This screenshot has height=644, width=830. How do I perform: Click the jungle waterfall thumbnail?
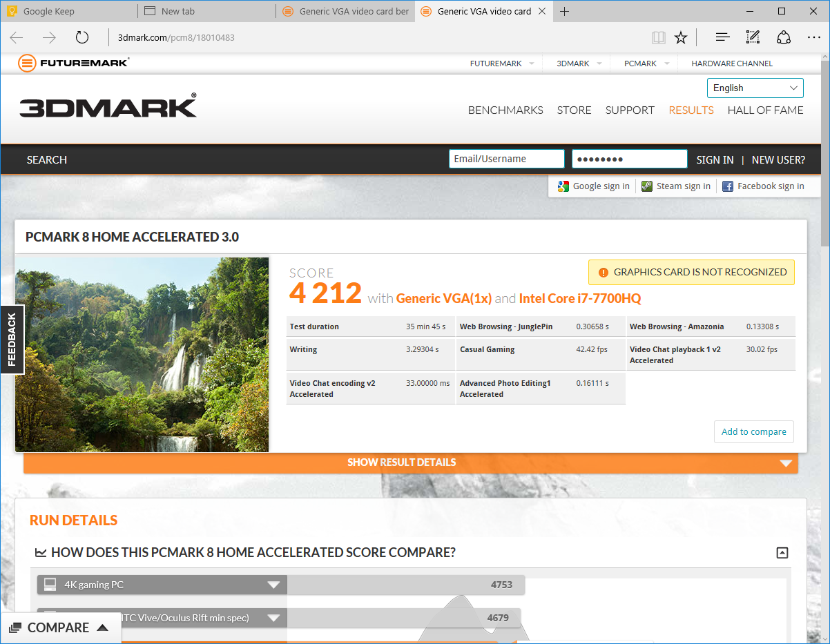click(x=142, y=355)
